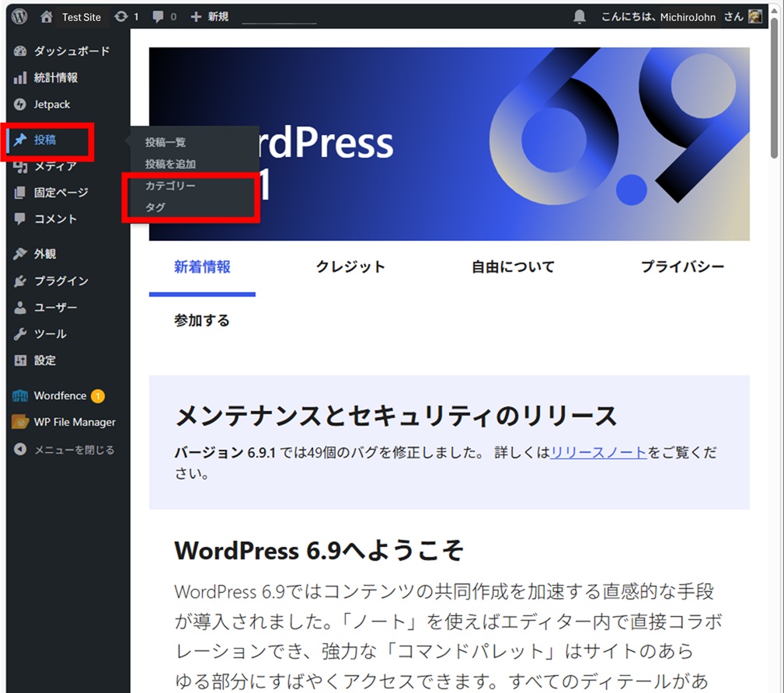Expand the 設定 settings menu
Viewport: 784px width, 693px height.
pyautogui.click(x=44, y=360)
